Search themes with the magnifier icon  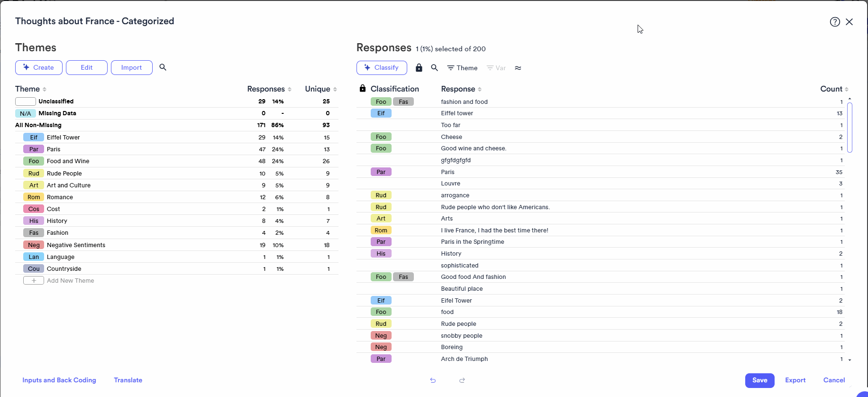163,67
